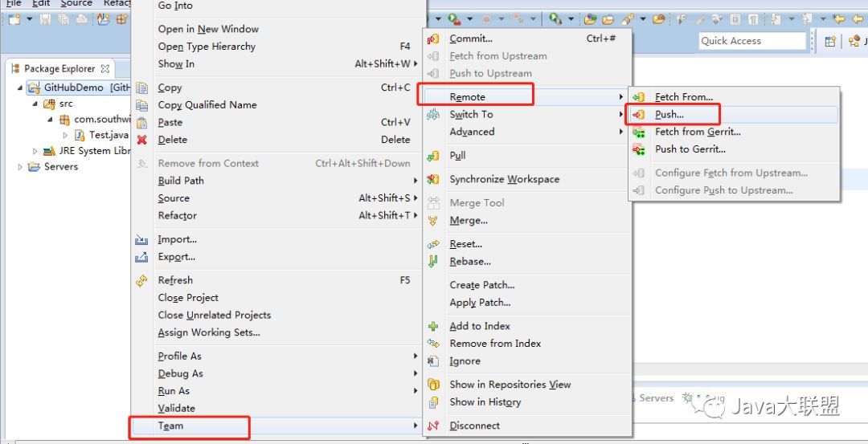Screen dimensions: 868x444
Task: Click the Merge branch icon
Action: [433, 221]
